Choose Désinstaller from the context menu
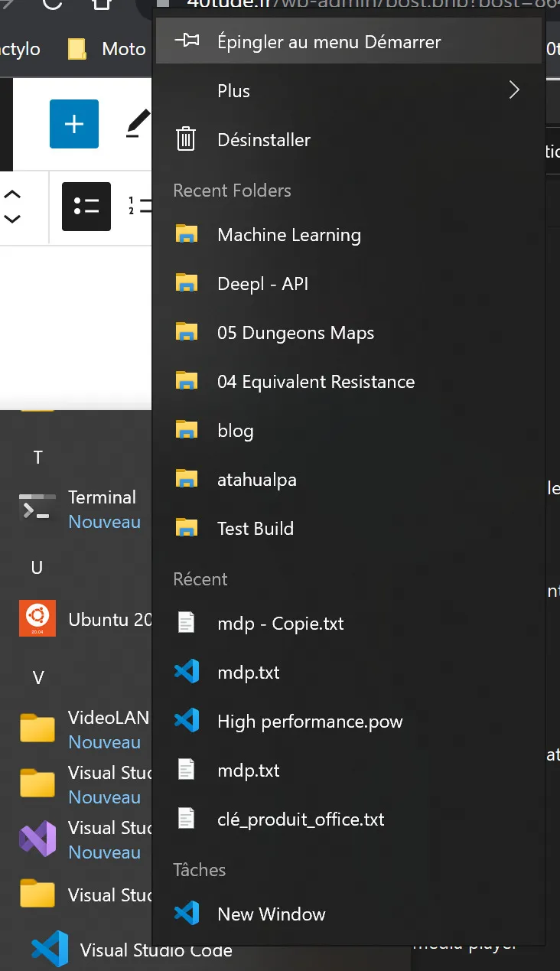560x971 pixels. click(349, 139)
